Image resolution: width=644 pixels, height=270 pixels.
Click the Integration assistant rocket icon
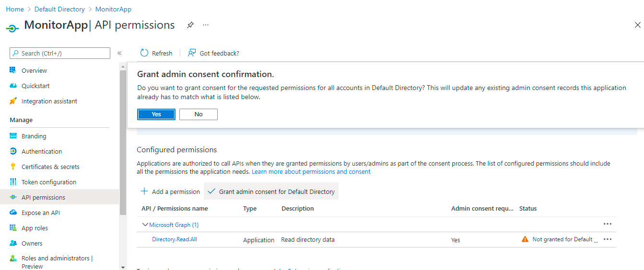tap(13, 101)
